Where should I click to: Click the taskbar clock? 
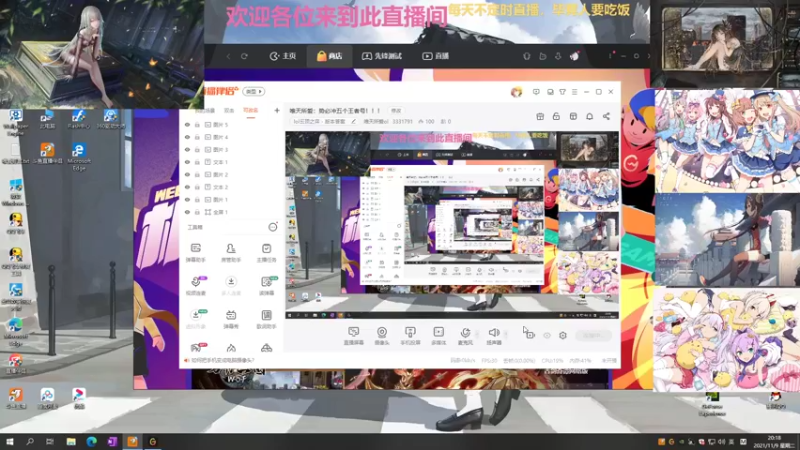click(774, 442)
